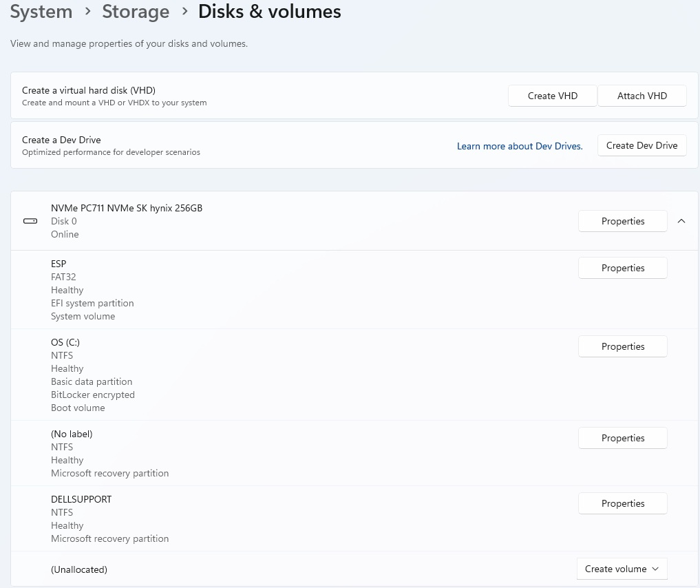Open the Create volume dropdown

(x=622, y=569)
